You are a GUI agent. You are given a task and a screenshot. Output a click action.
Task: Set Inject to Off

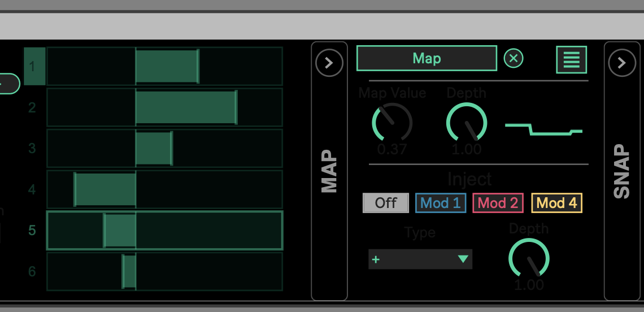pos(385,203)
